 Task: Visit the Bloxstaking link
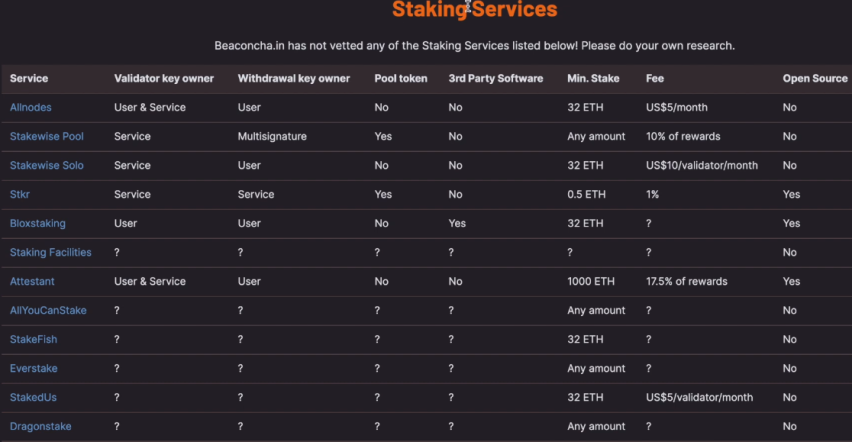[37, 223]
